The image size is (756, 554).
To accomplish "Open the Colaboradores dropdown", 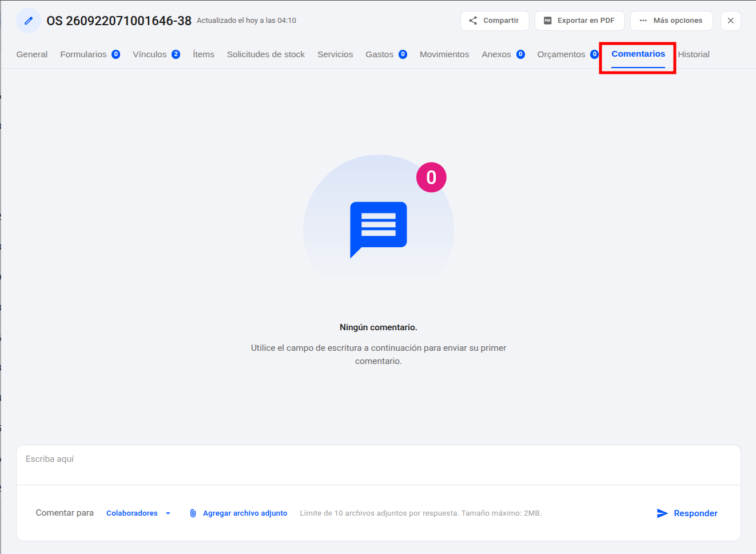I will click(138, 513).
